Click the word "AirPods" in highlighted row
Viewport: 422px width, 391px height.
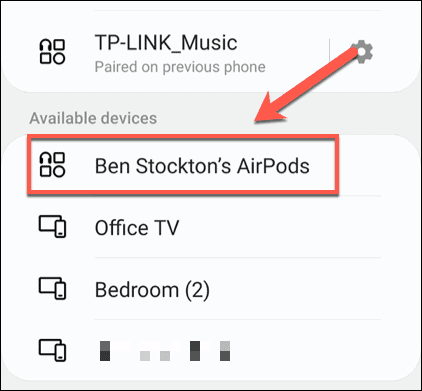pos(273,166)
